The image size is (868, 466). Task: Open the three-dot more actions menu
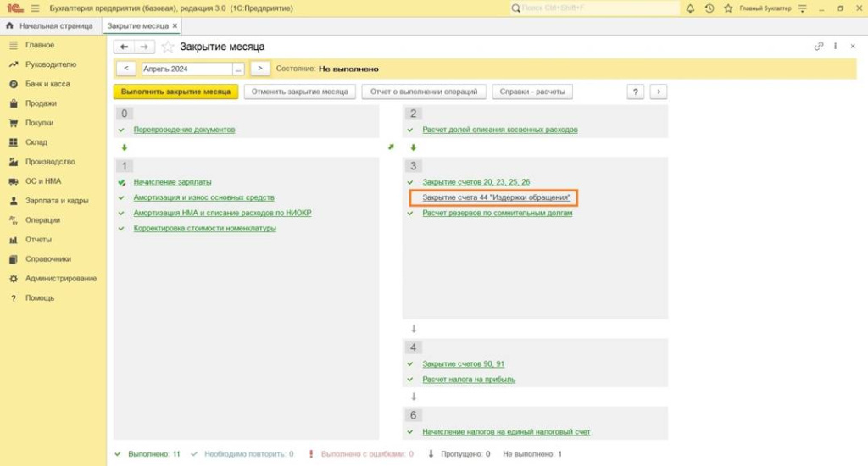pos(836,47)
